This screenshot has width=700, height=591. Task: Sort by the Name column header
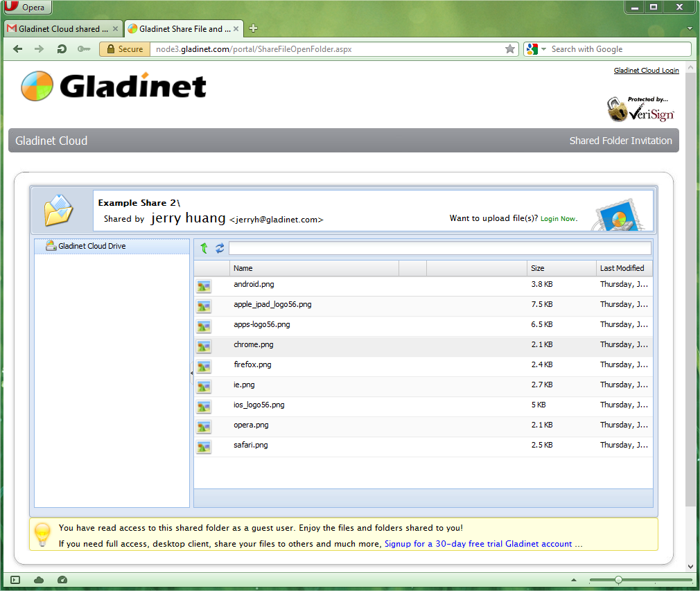314,268
